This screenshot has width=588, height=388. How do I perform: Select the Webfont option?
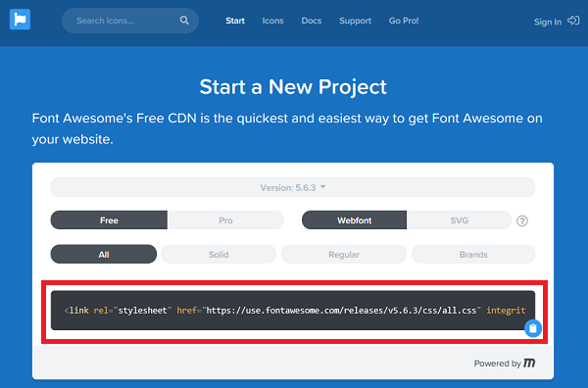[354, 220]
